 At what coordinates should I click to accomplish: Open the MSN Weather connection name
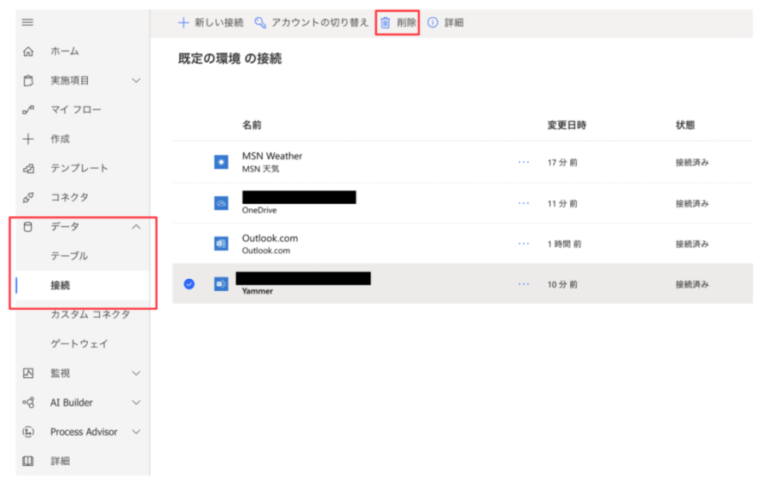pos(272,156)
